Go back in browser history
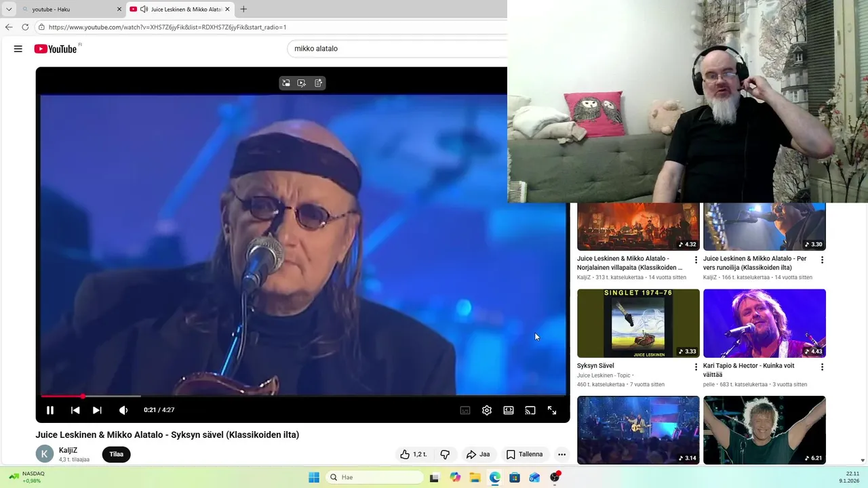The width and height of the screenshot is (868, 488). click(x=9, y=27)
